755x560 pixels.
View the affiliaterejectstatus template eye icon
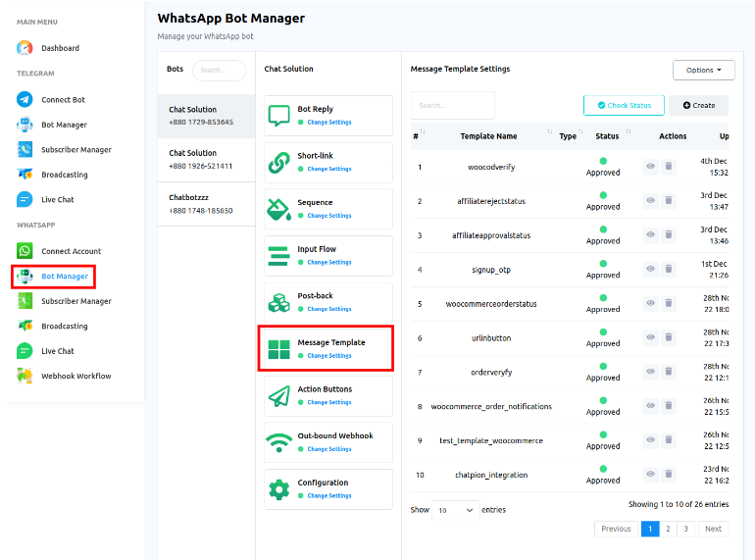(x=650, y=200)
